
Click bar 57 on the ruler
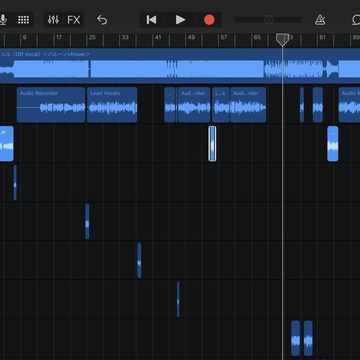point(224,37)
